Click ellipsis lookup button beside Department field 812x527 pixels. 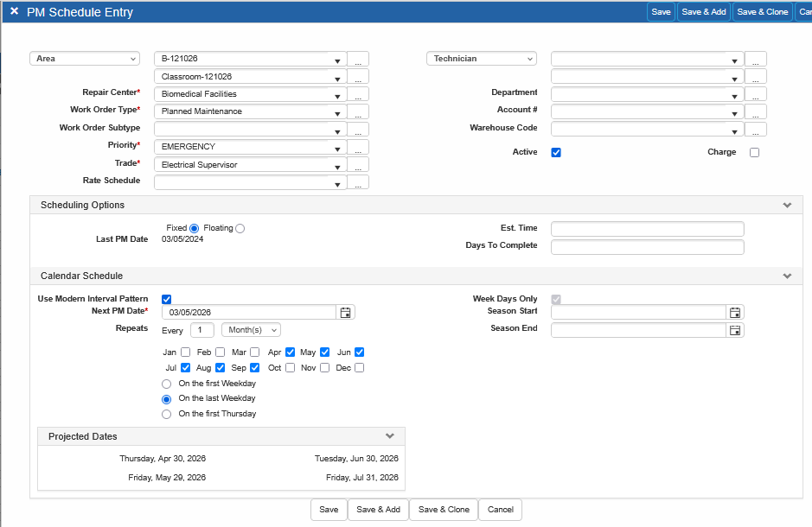[x=756, y=94]
